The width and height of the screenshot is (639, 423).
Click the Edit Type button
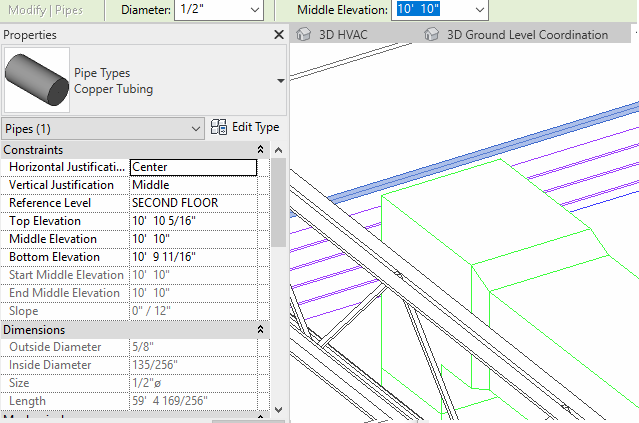click(245, 127)
